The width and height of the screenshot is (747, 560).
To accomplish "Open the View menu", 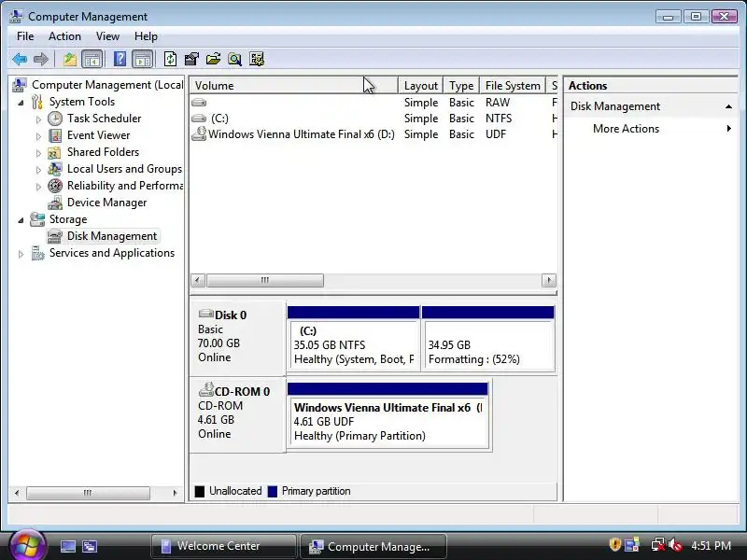I will coord(107,36).
